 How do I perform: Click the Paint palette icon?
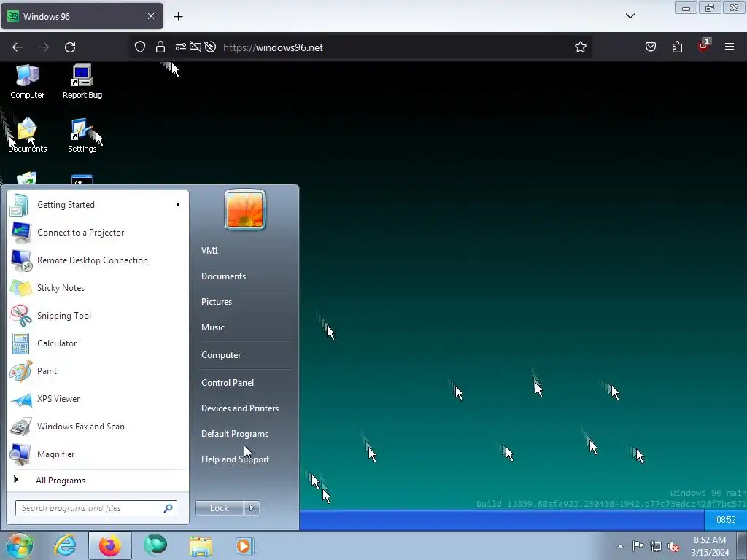(20, 371)
